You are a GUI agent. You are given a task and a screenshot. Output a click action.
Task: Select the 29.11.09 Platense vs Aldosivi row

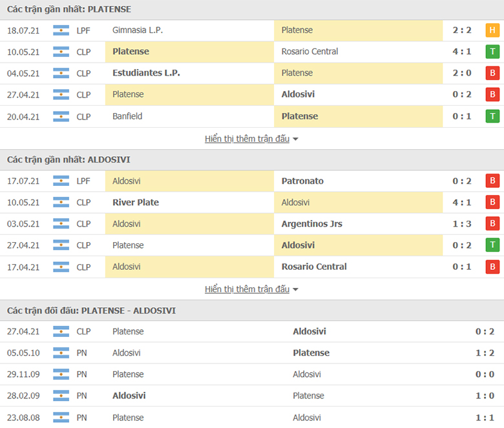pyautogui.click(x=252, y=374)
